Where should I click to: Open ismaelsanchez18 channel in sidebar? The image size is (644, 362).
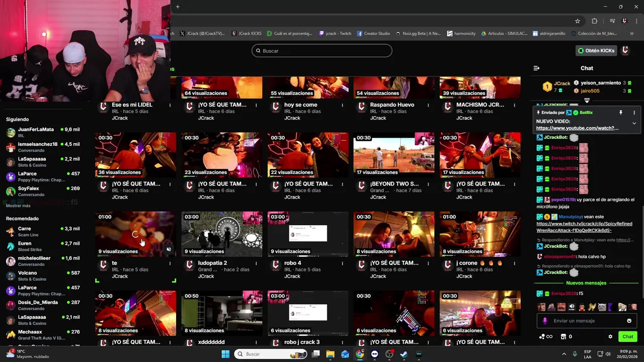pyautogui.click(x=43, y=147)
